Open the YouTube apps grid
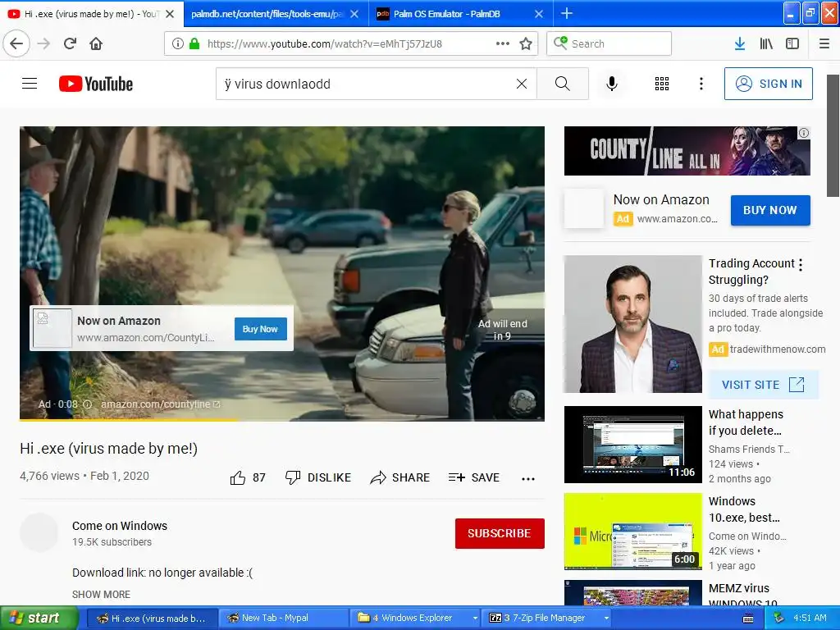Viewport: 840px width, 630px height. (x=662, y=84)
